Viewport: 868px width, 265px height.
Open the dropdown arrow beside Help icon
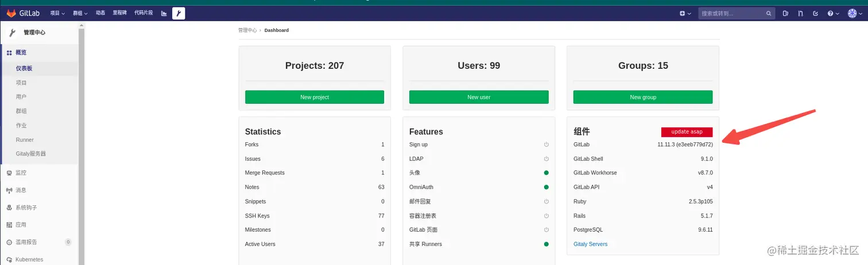837,13
